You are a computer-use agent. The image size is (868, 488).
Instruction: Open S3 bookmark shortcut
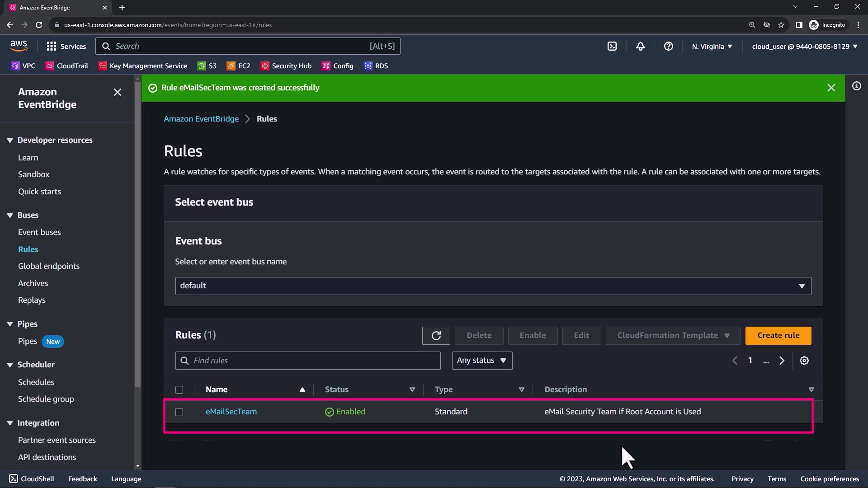coord(207,66)
